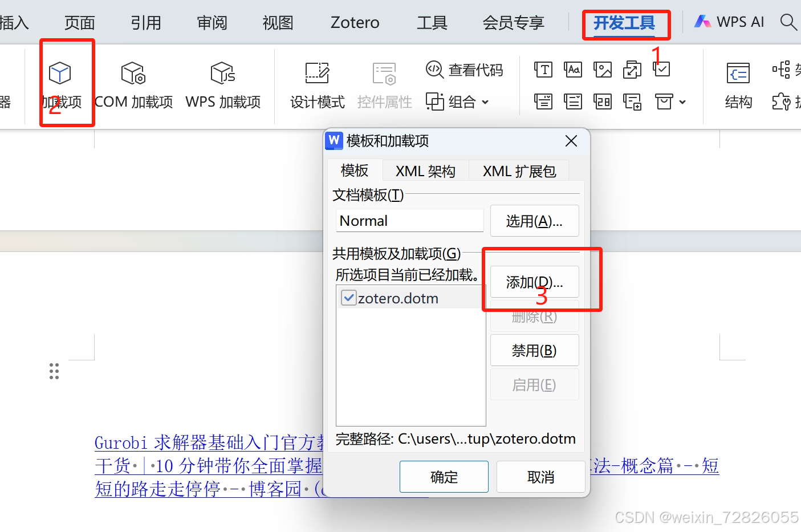
Task: Click the tree schema icon right of 结构
Action: pyautogui.click(x=782, y=70)
